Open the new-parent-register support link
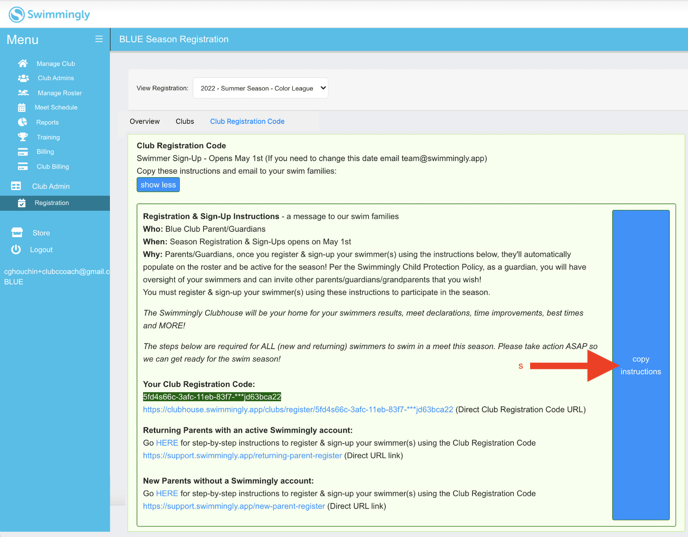Image resolution: width=688 pixels, height=537 pixels. (234, 506)
